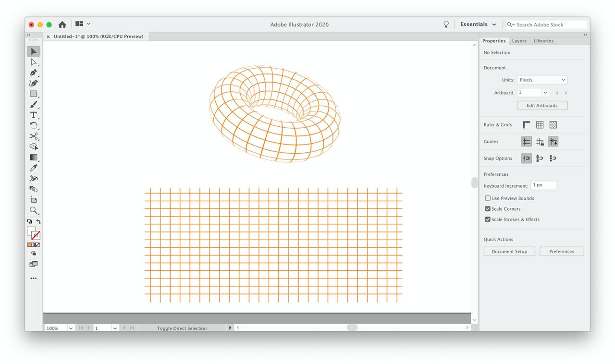Enable Use Preview Bounds checkbox

[488, 198]
